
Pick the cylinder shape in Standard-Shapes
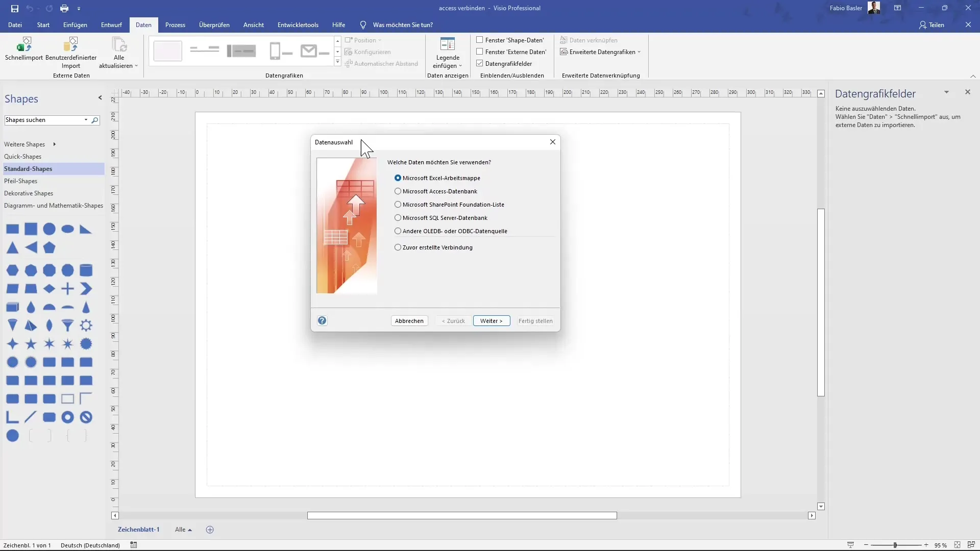point(86,270)
